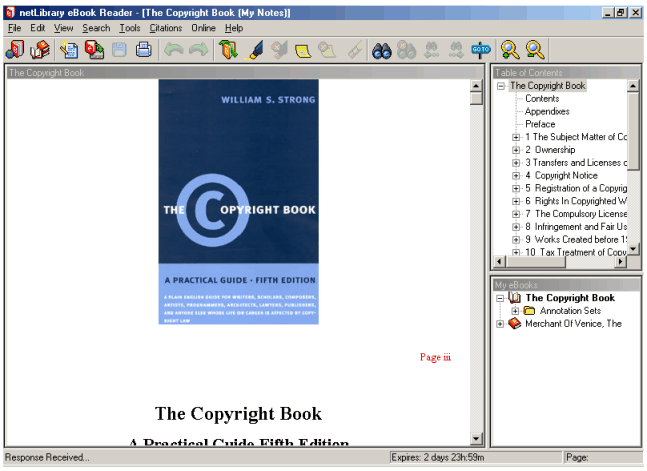Click the Annotation Sets folder icon

tap(529, 310)
